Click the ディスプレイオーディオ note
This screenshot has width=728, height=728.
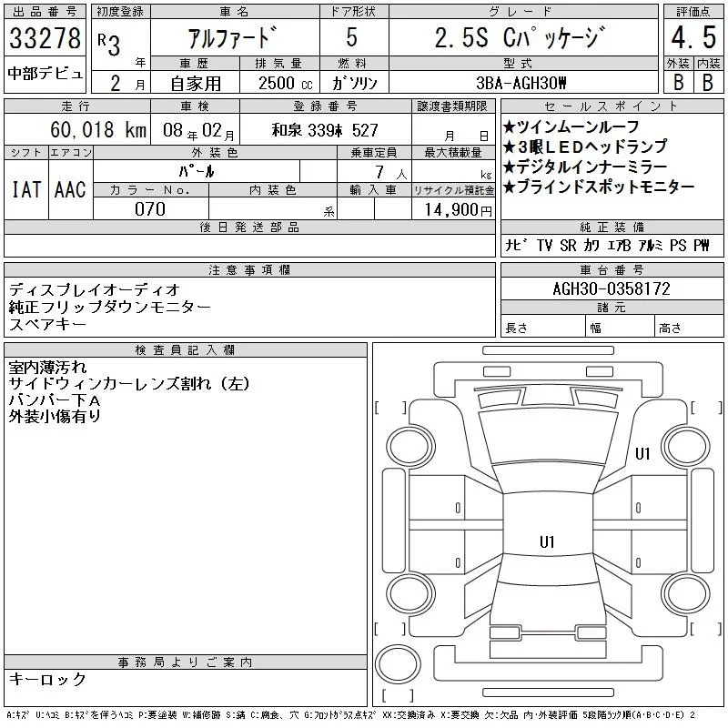click(95, 290)
